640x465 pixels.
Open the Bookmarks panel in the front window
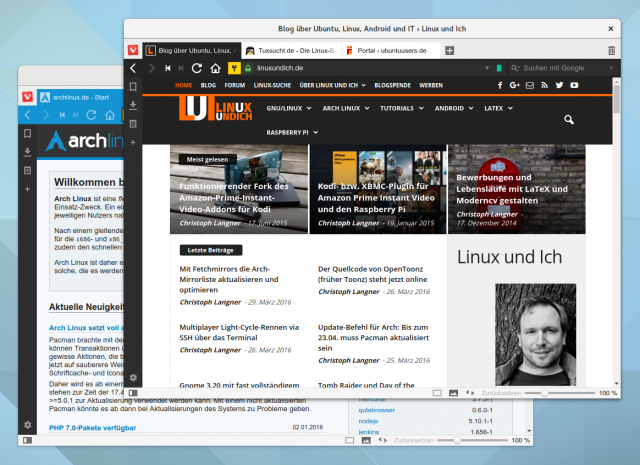click(x=133, y=87)
